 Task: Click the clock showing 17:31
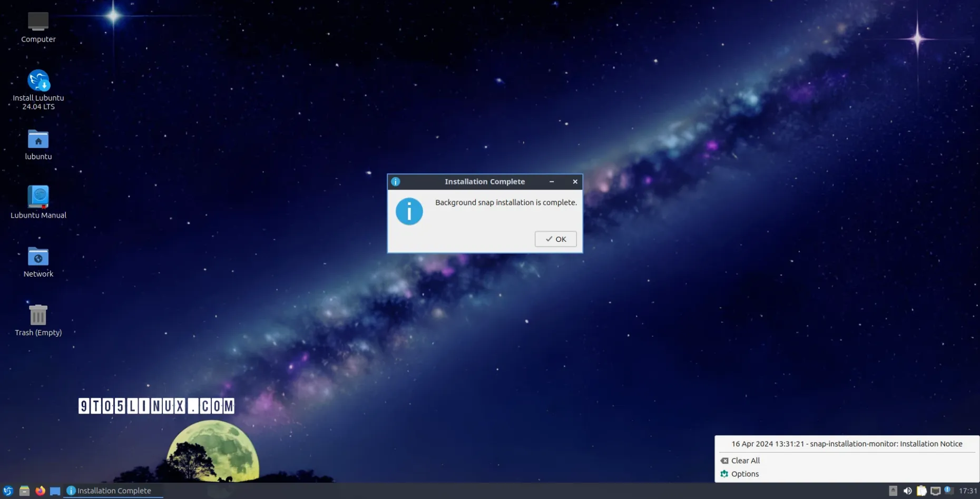coord(968,491)
